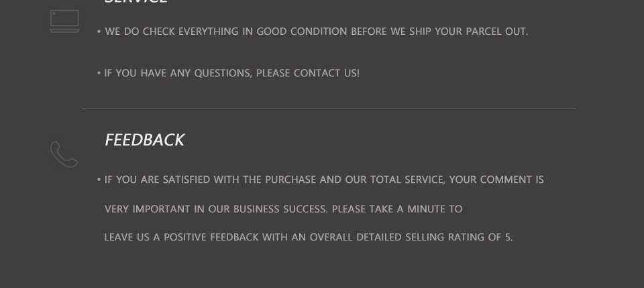This screenshot has width=644, height=288.
Task: Select the FEEDBACK heading
Action: point(145,140)
